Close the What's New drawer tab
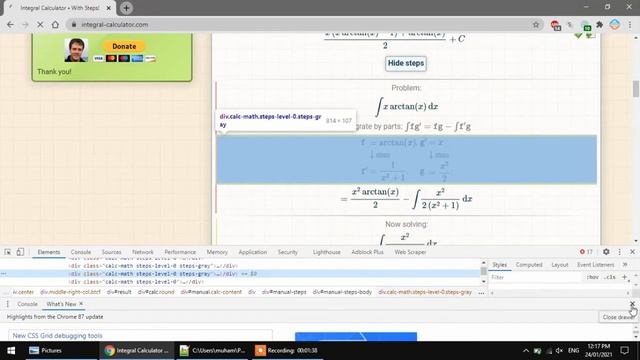 click(x=81, y=304)
